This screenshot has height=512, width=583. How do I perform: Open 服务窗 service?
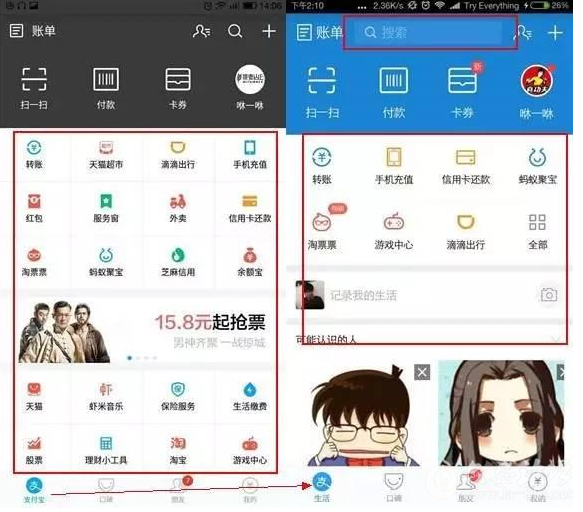(x=106, y=208)
